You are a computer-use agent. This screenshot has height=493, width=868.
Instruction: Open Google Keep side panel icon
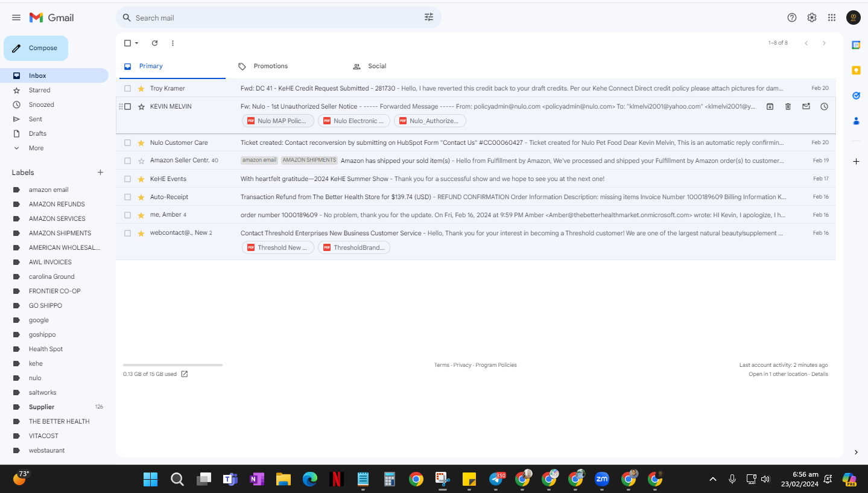click(x=856, y=70)
